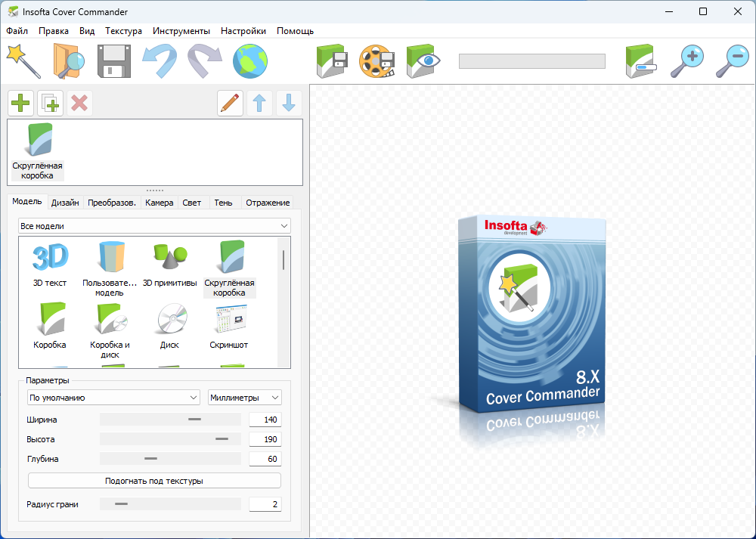Viewport: 756px width, 539px height.
Task: Click Подогнать под текстуры button
Action: coord(154,481)
